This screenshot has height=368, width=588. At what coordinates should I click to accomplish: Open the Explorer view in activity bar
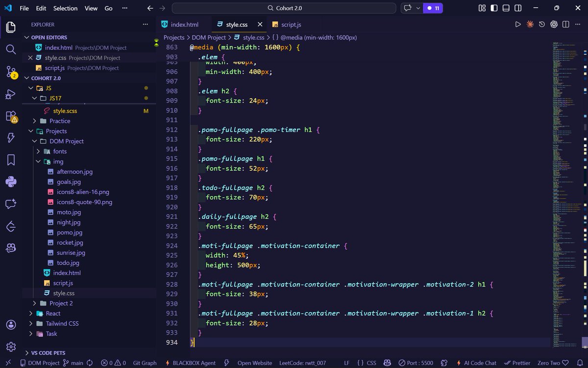(x=11, y=27)
